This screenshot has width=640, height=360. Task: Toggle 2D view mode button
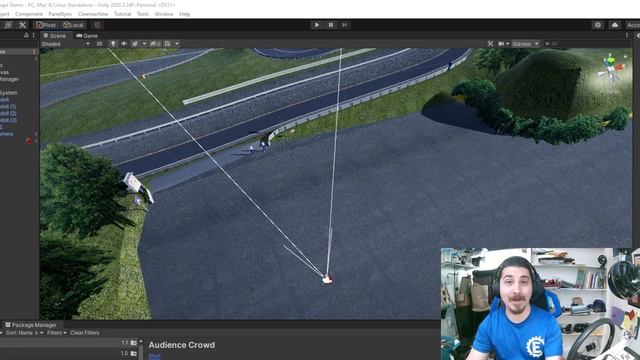[99, 44]
